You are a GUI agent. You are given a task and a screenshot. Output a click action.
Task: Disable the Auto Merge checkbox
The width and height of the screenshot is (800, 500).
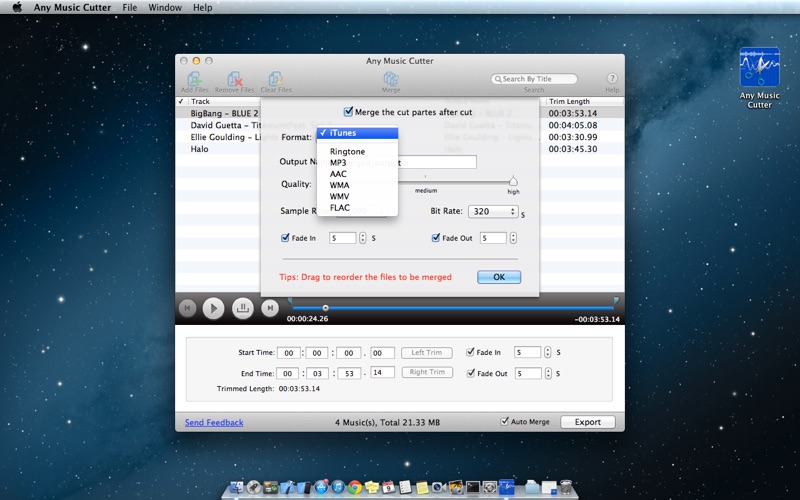pos(505,421)
